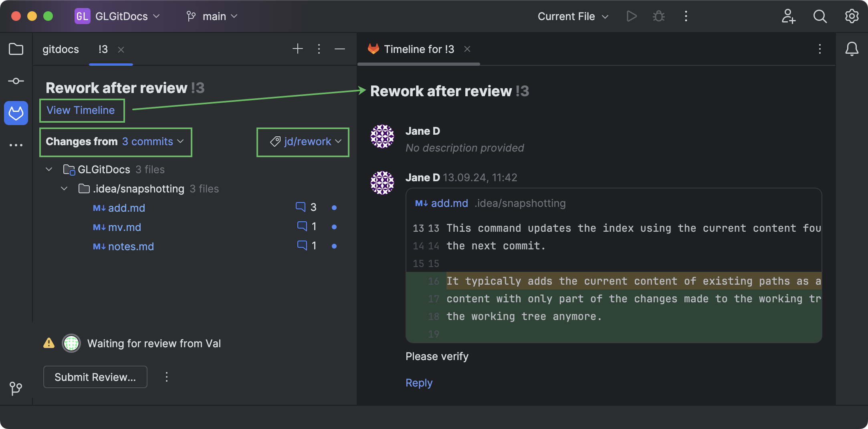Open the Changes from 3 commits dropdown
Viewport: 868px width, 429px height.
point(115,142)
